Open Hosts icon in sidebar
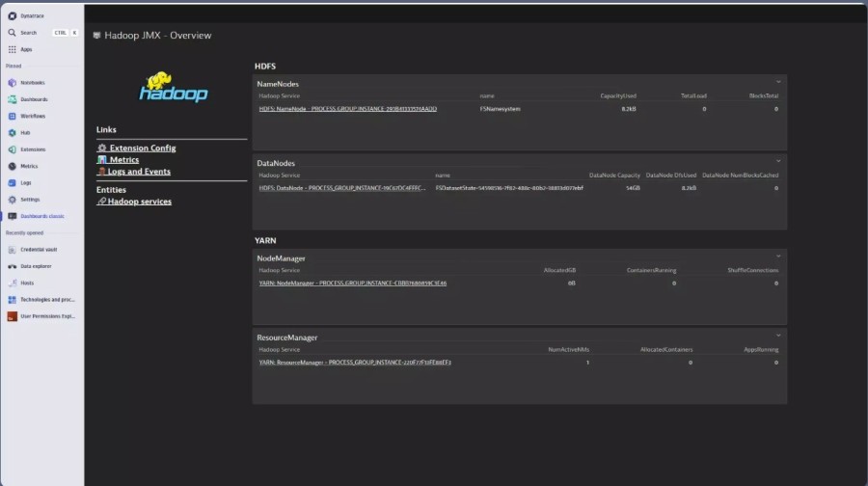 click(x=13, y=283)
